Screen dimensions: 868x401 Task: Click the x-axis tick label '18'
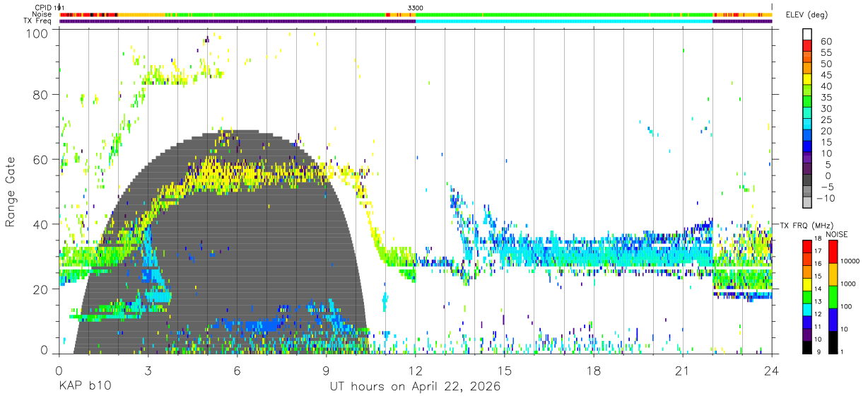click(594, 371)
